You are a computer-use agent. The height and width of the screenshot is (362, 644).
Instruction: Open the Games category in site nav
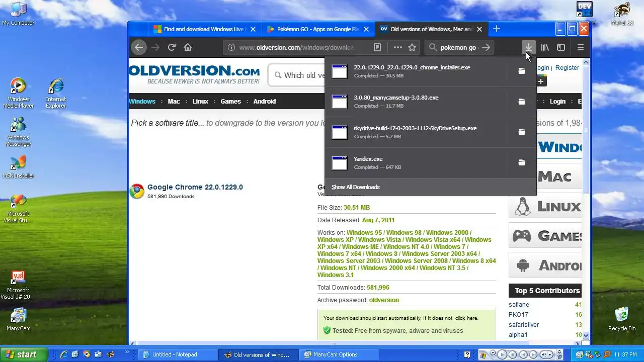click(x=230, y=101)
